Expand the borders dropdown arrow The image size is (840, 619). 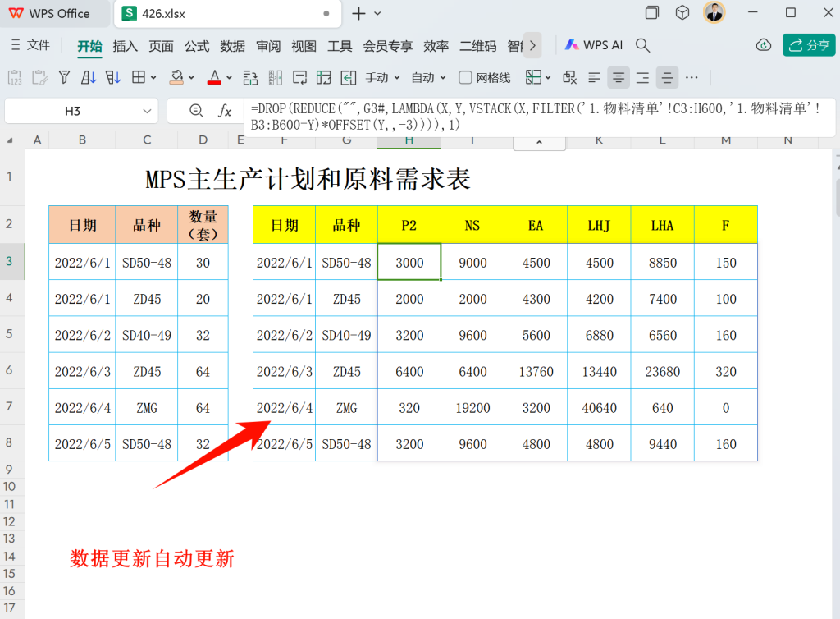click(x=153, y=78)
